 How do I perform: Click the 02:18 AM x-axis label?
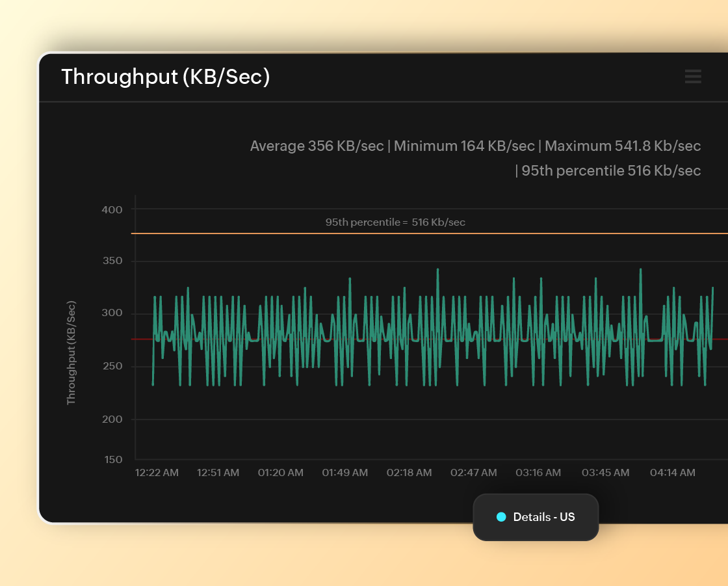point(409,473)
